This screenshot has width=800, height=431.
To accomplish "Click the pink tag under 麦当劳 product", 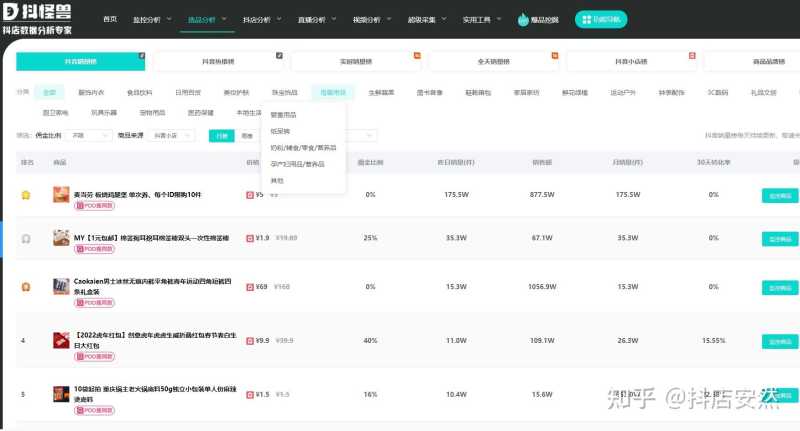I will click(94, 206).
